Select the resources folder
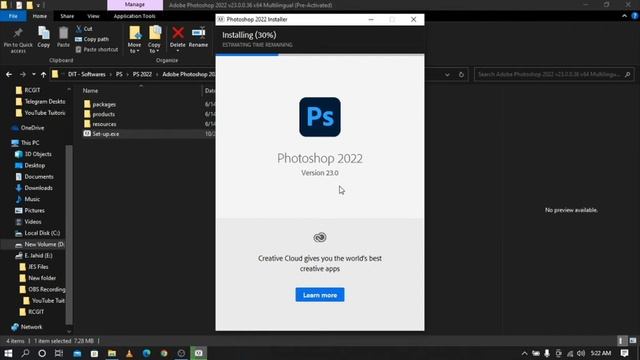640x360 pixels. pos(104,124)
